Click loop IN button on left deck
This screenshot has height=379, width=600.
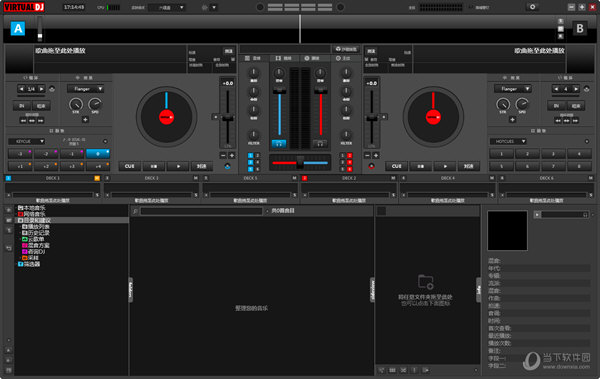tap(21, 106)
